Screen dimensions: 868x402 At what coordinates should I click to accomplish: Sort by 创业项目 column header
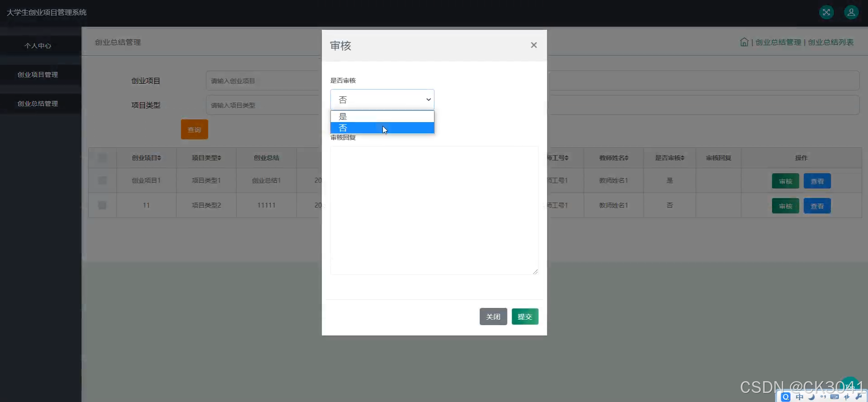pos(146,158)
